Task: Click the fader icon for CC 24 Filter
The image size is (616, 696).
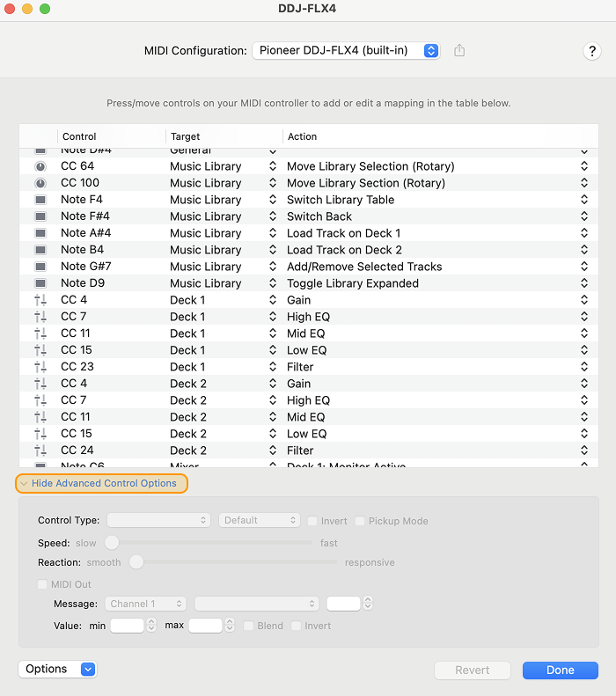Action: click(x=40, y=451)
